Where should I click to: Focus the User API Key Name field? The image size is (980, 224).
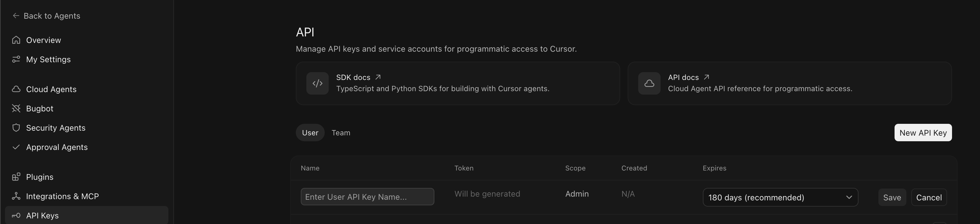[367, 197]
